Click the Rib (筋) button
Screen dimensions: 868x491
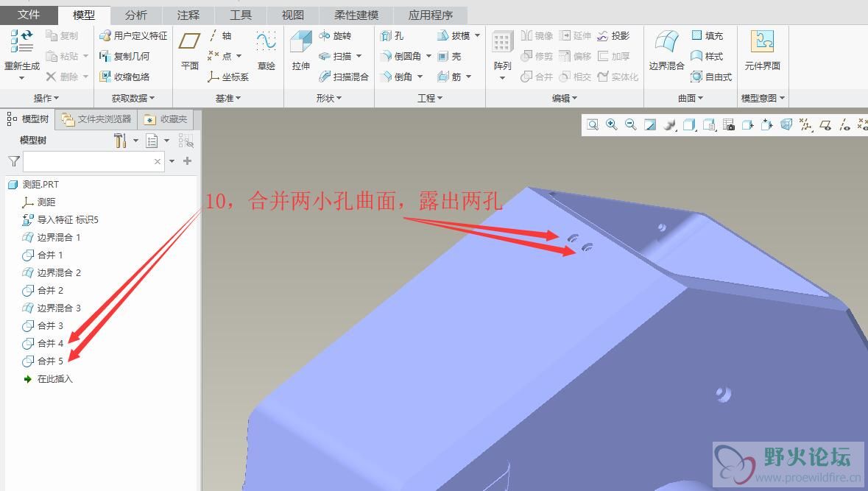[x=450, y=77]
